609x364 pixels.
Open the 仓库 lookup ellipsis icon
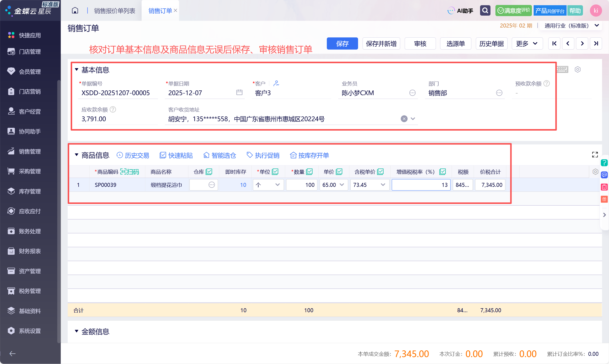(x=212, y=185)
